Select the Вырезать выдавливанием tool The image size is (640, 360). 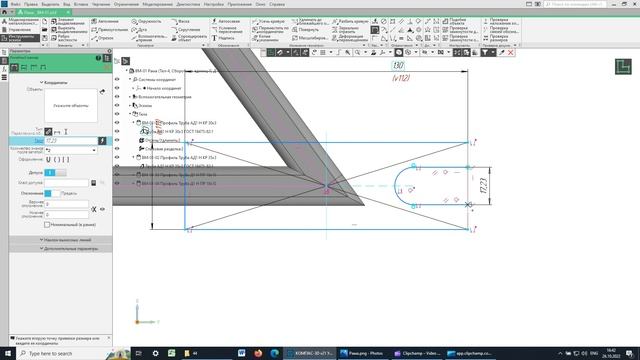(69, 30)
